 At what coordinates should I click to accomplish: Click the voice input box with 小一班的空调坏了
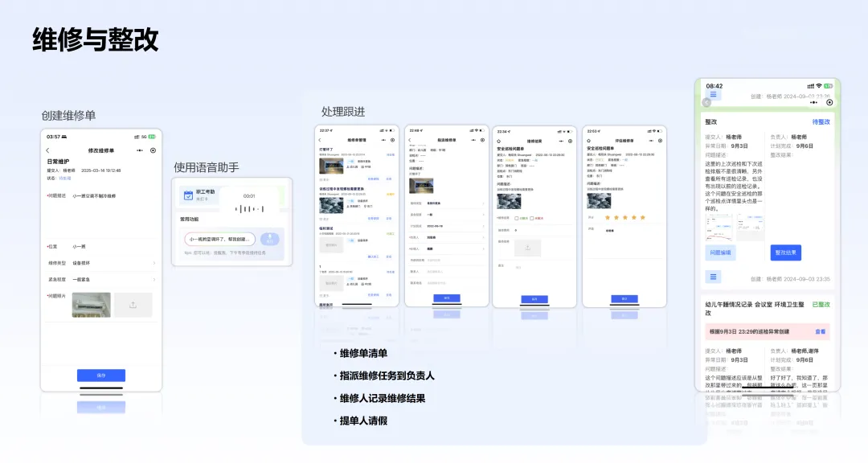point(219,240)
